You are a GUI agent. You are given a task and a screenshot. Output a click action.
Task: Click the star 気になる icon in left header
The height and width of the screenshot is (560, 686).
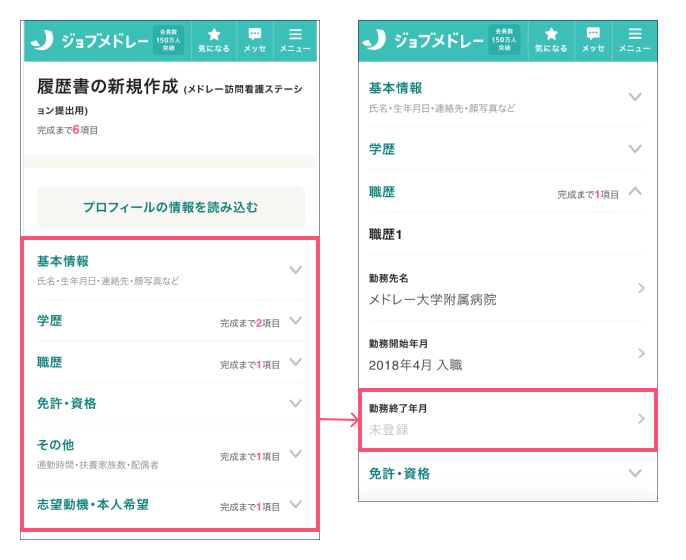[214, 39]
